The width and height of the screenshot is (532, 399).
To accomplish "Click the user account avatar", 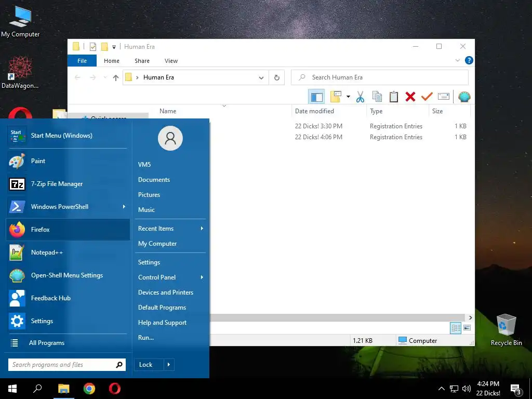I will (170, 138).
